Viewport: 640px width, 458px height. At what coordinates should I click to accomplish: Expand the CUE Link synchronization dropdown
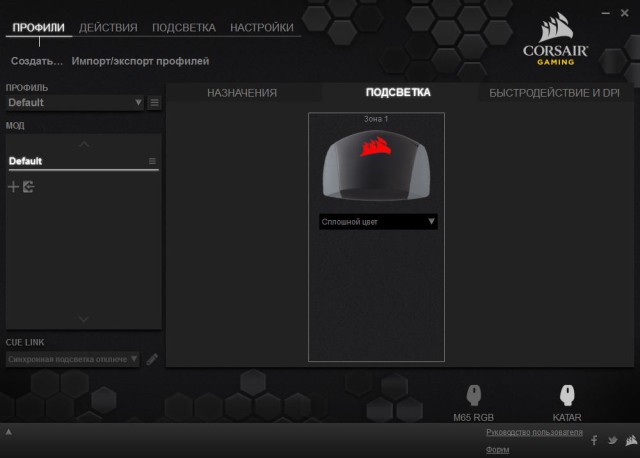(x=73, y=359)
